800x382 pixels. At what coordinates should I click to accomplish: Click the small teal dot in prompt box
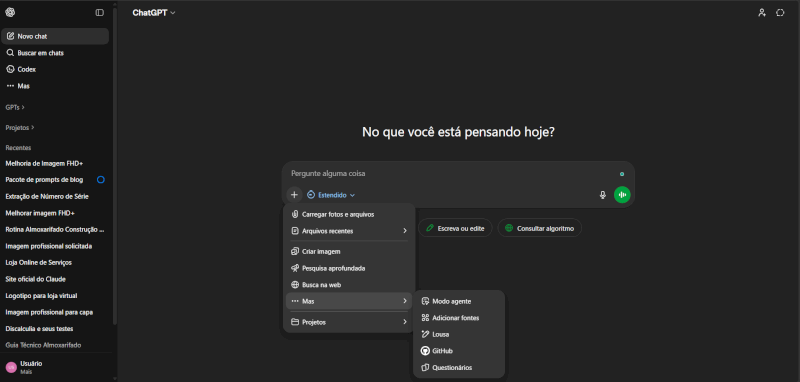pyautogui.click(x=622, y=174)
